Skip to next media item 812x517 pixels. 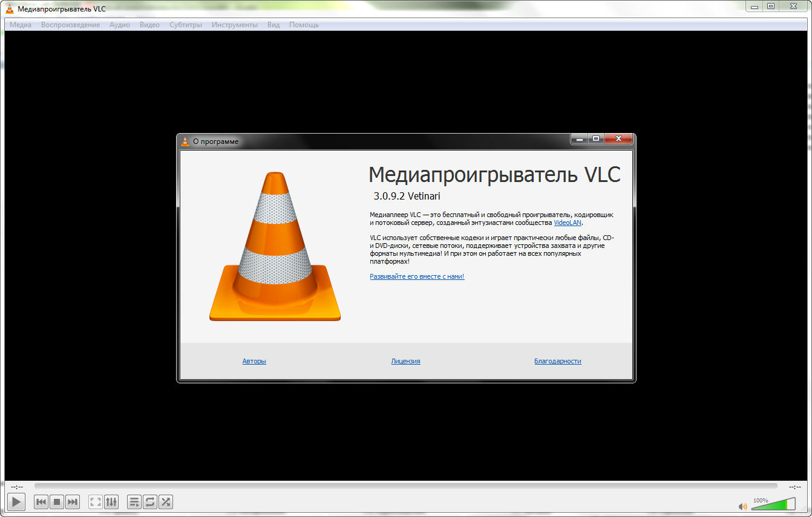click(x=73, y=502)
